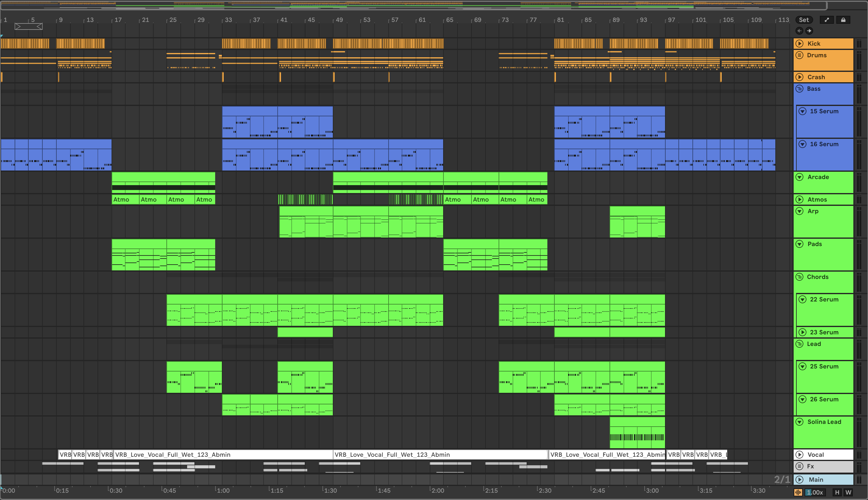The height and width of the screenshot is (500, 868).
Task: Toggle the automation mode button
Action: [x=827, y=20]
